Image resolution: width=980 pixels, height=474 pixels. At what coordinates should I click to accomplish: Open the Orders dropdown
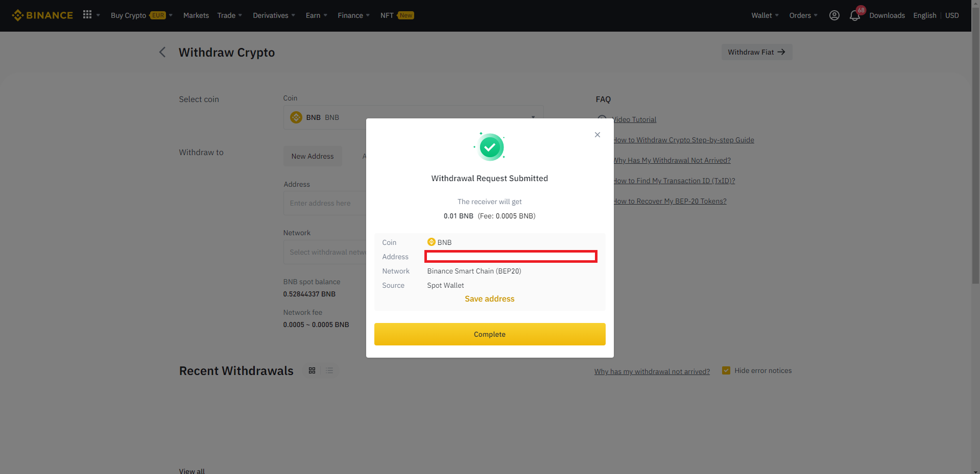click(803, 15)
